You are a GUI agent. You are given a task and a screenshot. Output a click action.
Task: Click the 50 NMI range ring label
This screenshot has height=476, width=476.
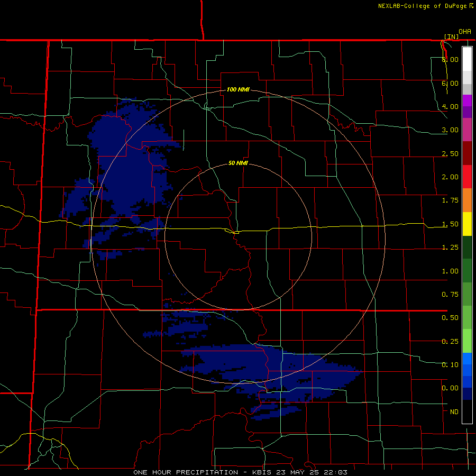click(x=238, y=163)
